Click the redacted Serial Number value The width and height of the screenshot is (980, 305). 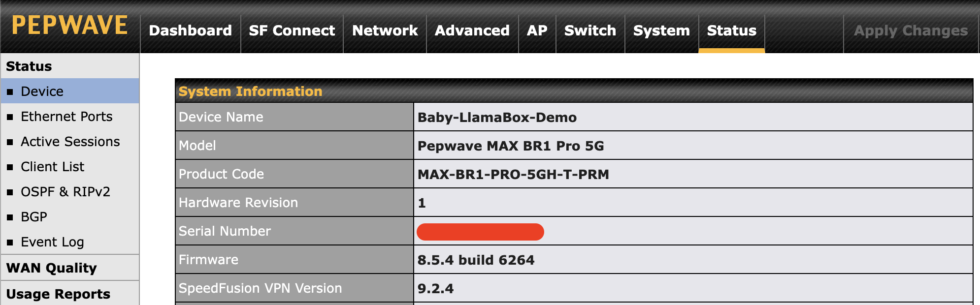(480, 232)
